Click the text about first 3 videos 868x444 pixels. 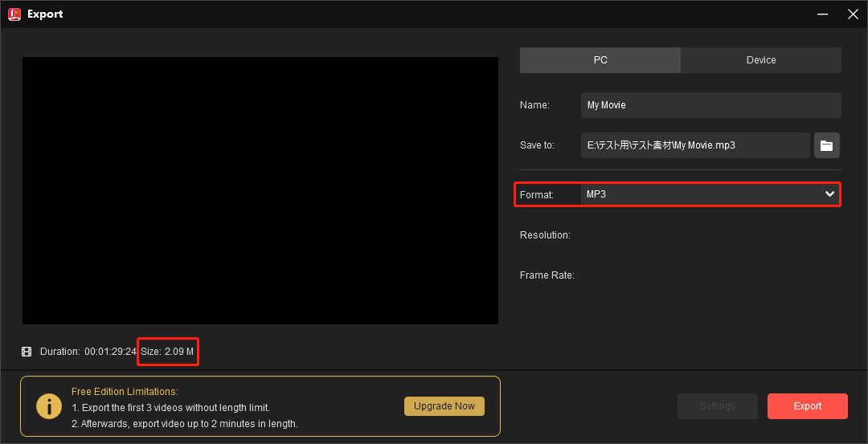click(170, 408)
